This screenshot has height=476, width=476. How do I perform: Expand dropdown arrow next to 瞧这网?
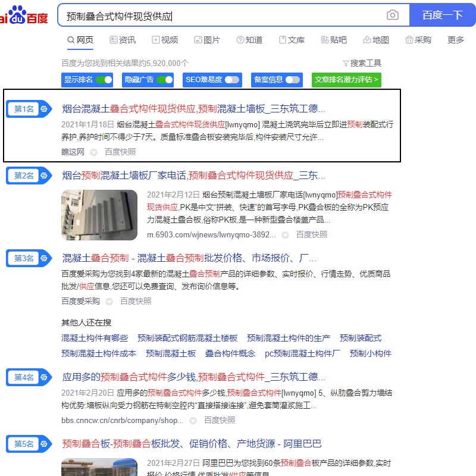(x=94, y=152)
